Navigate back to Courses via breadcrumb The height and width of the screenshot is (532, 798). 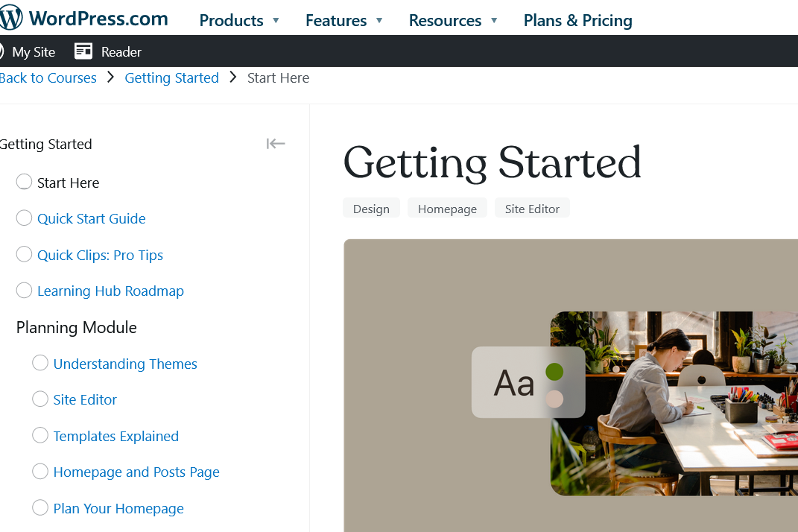[49, 77]
